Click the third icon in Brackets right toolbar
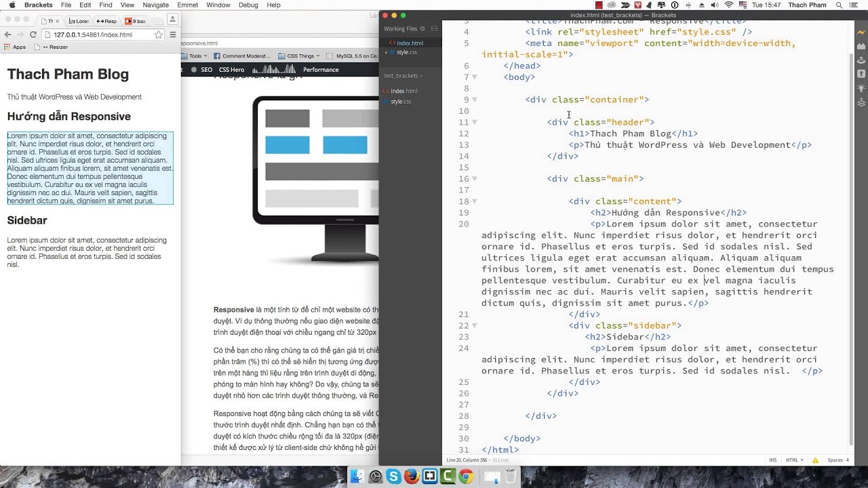The height and width of the screenshot is (488, 868). click(861, 60)
